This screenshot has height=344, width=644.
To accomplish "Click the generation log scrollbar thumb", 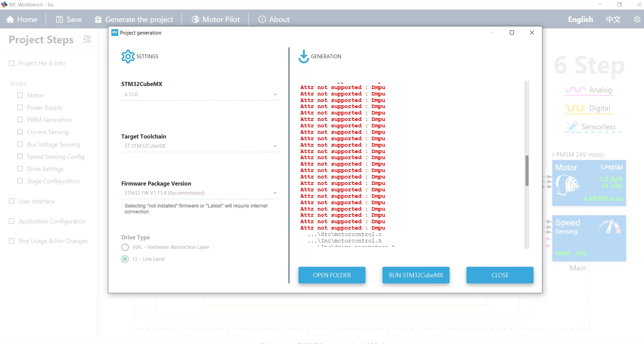I will tap(527, 170).
